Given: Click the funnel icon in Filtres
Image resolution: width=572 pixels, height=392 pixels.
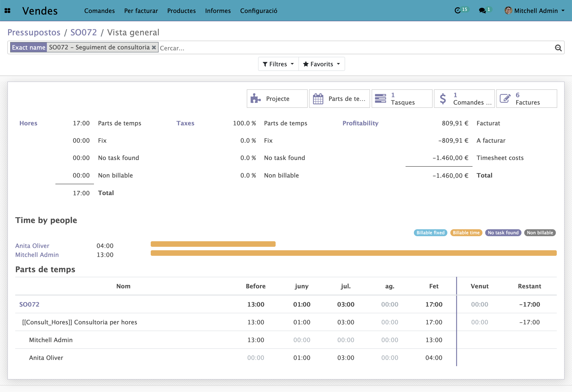Looking at the screenshot, I should (265, 64).
